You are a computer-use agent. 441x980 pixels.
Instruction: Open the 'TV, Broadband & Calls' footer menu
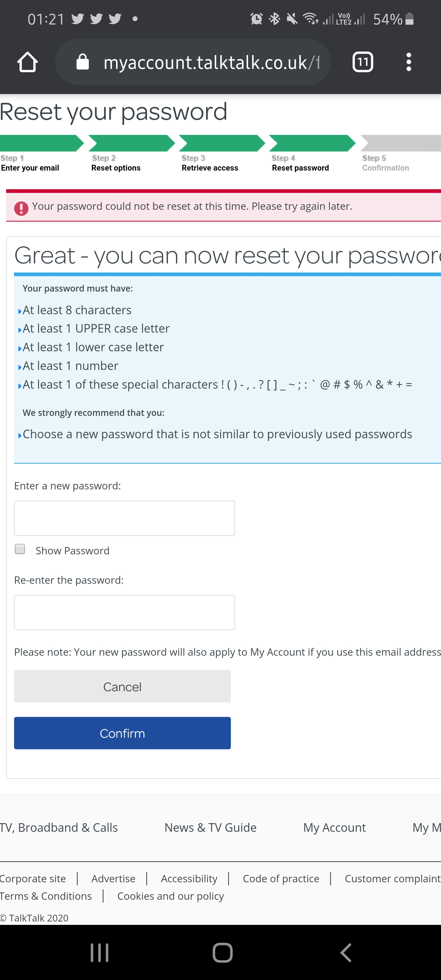(x=59, y=827)
